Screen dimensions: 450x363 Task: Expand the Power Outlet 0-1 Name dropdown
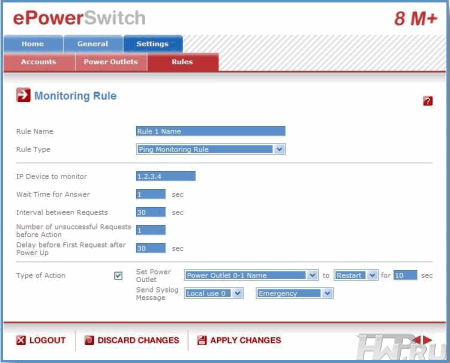click(x=251, y=275)
